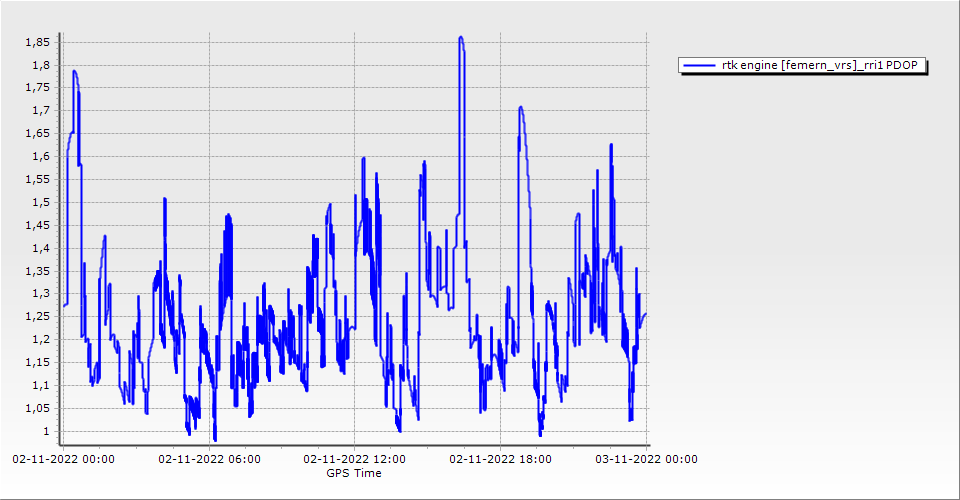Viewport: 960px width, 500px height.
Task: Click the 1,7 peak just after 18:00
Action: click(521, 107)
